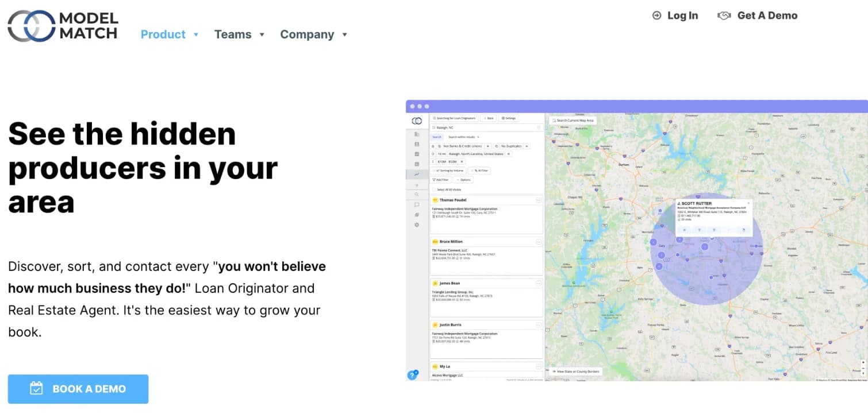Zoom out with the map minus button
Image resolution: width=868 pixels, height=414 pixels.
863,368
